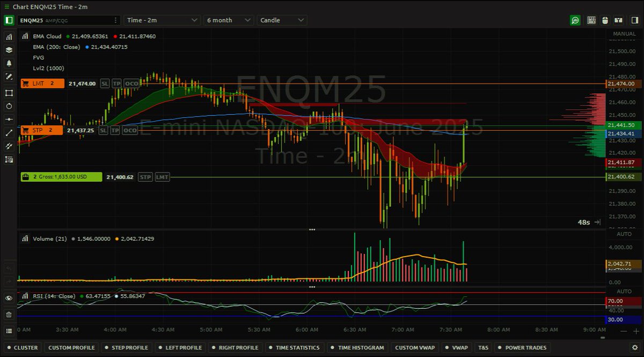Open the indicators icon in the left toolbar
The width and height of the screenshot is (644, 357).
click(9, 37)
